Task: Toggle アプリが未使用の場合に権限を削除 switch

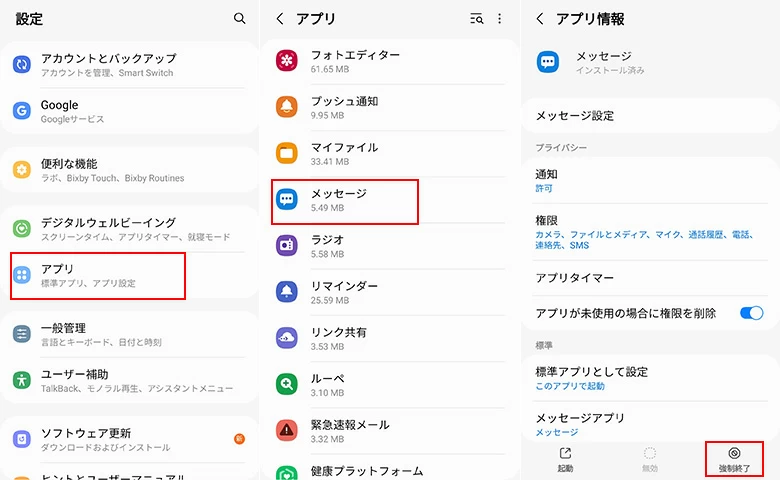Action: pyautogui.click(x=751, y=313)
